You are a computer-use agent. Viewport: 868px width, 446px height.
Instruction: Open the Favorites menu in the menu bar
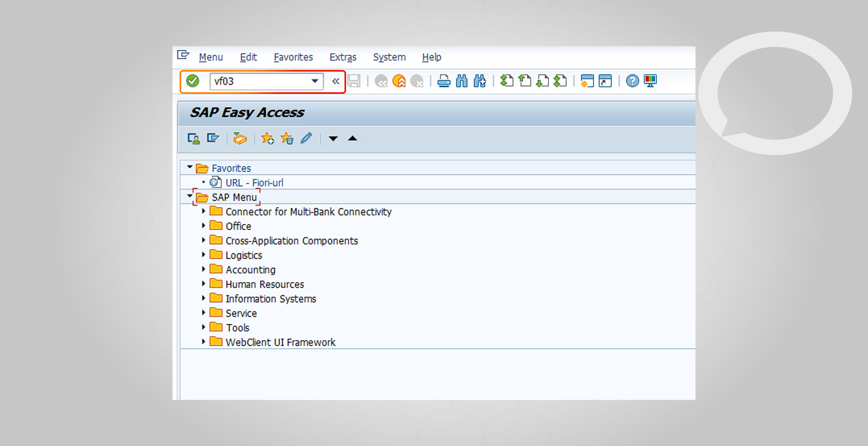pyautogui.click(x=293, y=57)
